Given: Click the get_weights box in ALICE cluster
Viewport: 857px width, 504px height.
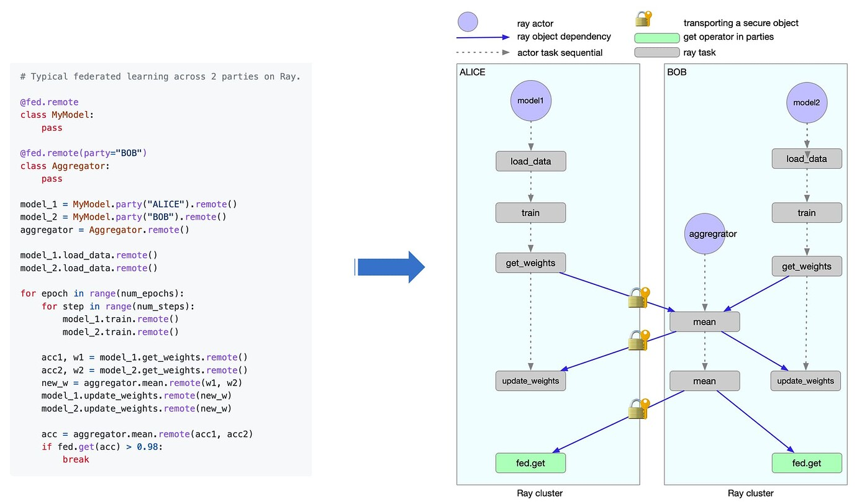Looking at the screenshot, I should click(530, 263).
